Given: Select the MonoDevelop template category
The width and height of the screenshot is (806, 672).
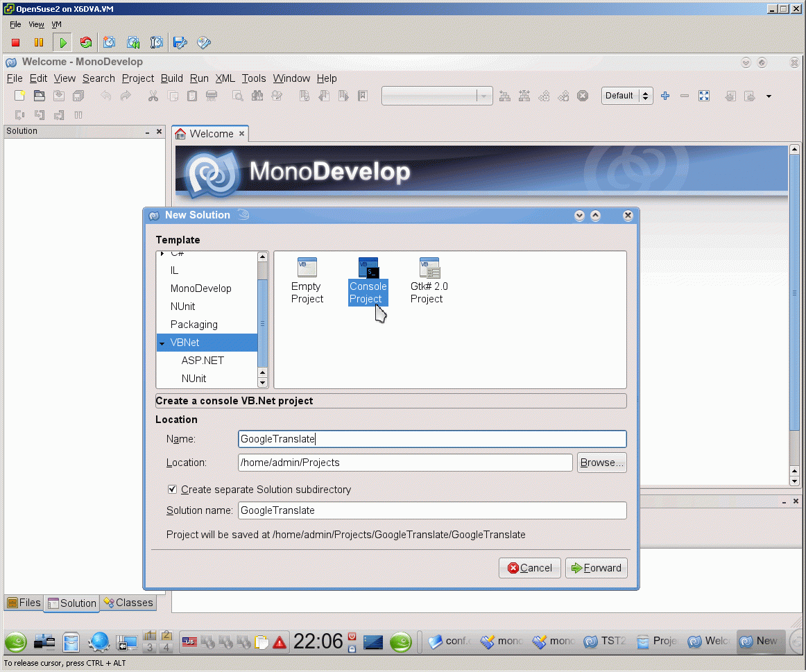Looking at the screenshot, I should (x=200, y=288).
